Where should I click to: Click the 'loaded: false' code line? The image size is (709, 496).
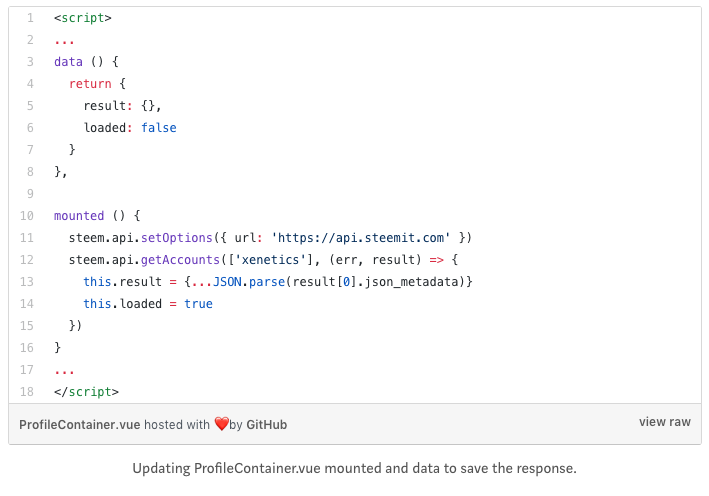coord(130,127)
